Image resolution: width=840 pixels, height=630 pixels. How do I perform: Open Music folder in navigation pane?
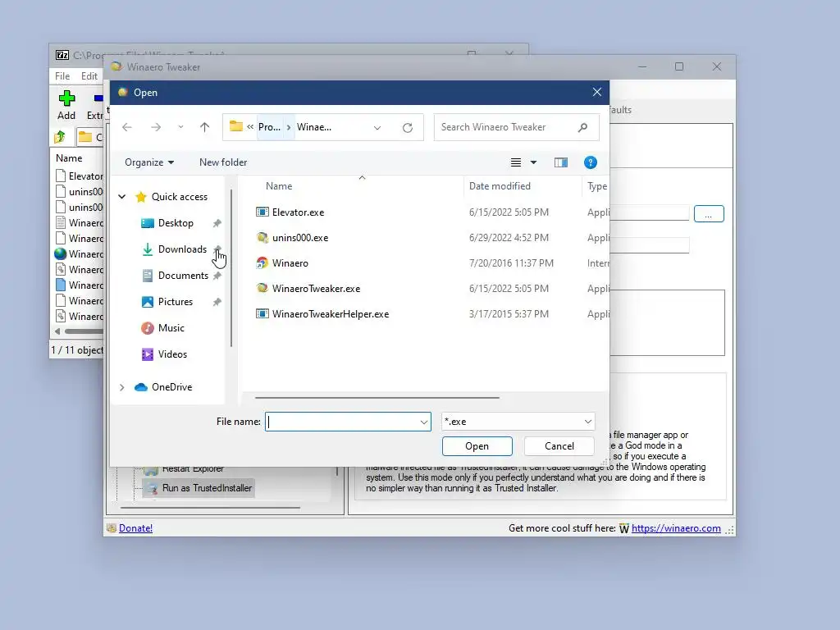(x=171, y=328)
